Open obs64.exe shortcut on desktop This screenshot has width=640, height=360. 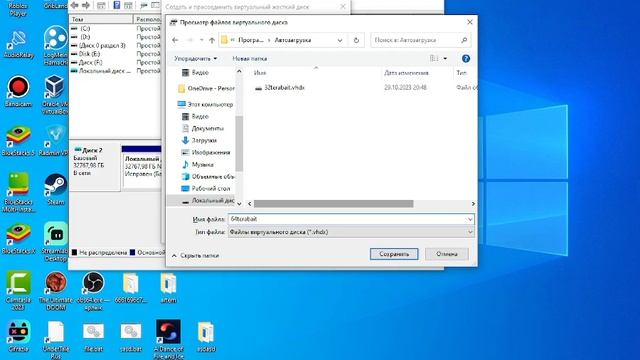click(x=93, y=291)
